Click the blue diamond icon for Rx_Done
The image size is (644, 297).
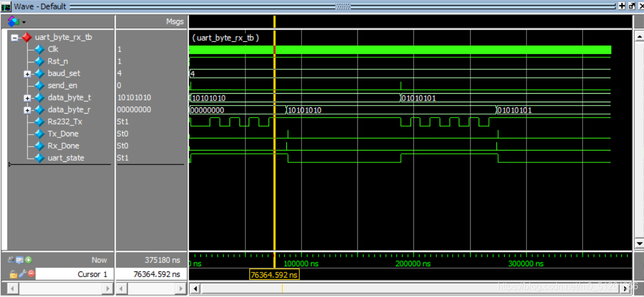coord(39,146)
